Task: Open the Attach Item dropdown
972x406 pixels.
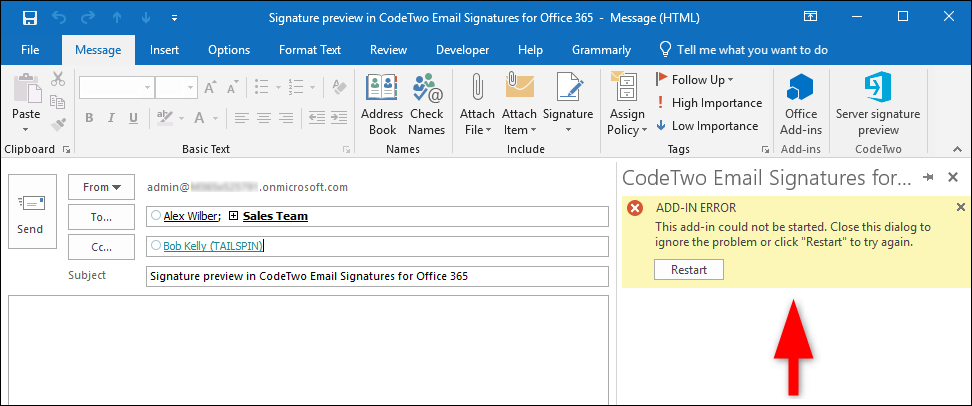Action: click(x=519, y=105)
